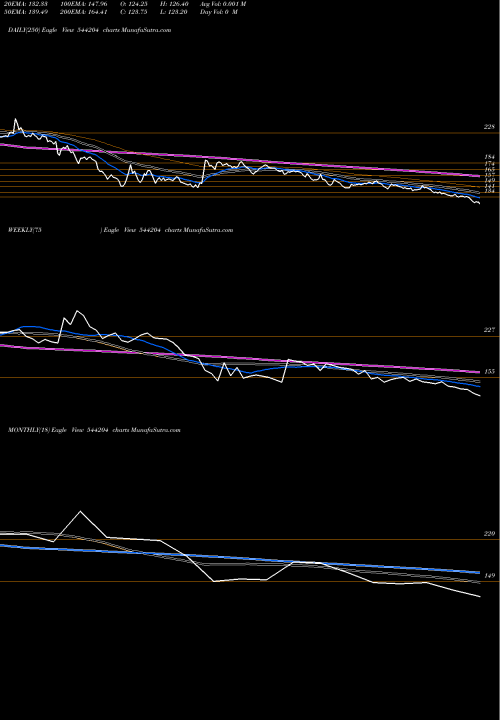Click the 'Avg Vol' reading
Image resolution: width=500 pixels, height=720 pixels.
coord(223,4)
